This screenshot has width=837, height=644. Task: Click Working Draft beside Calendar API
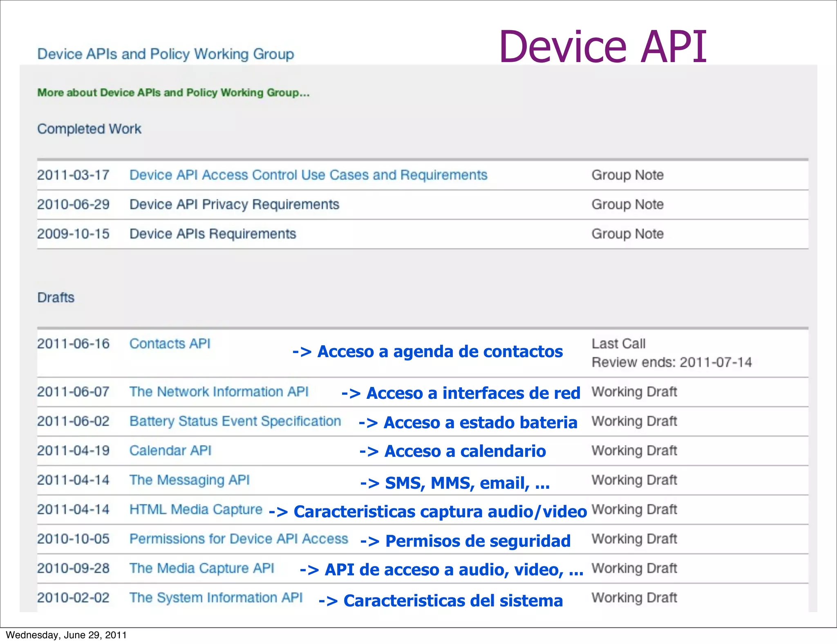[x=634, y=450]
